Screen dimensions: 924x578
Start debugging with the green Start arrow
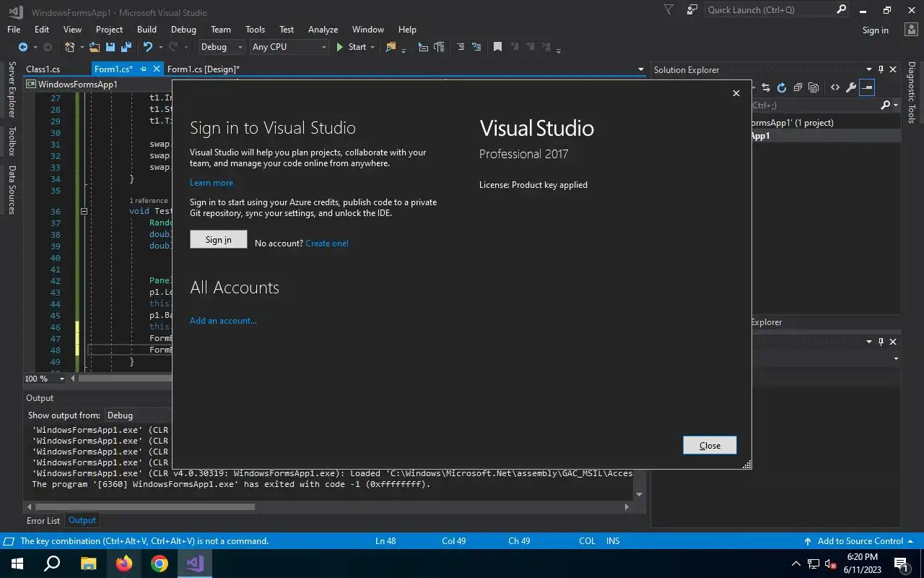(340, 47)
